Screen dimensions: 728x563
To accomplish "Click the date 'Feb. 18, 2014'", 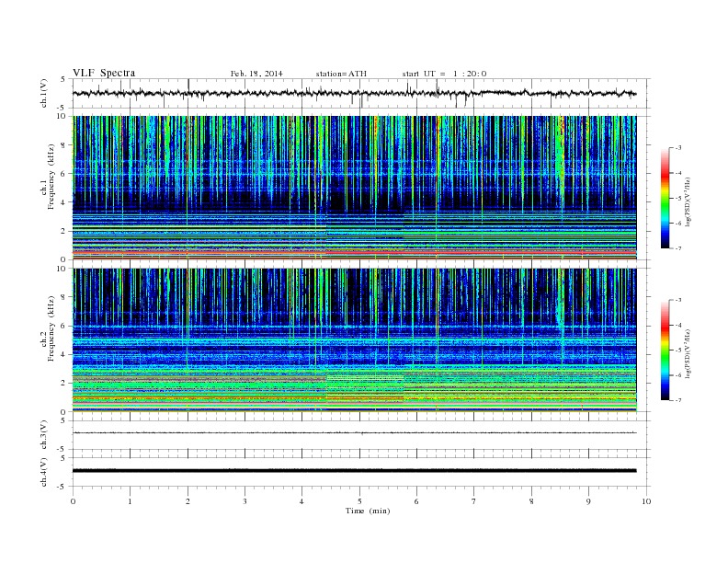I will click(x=256, y=74).
